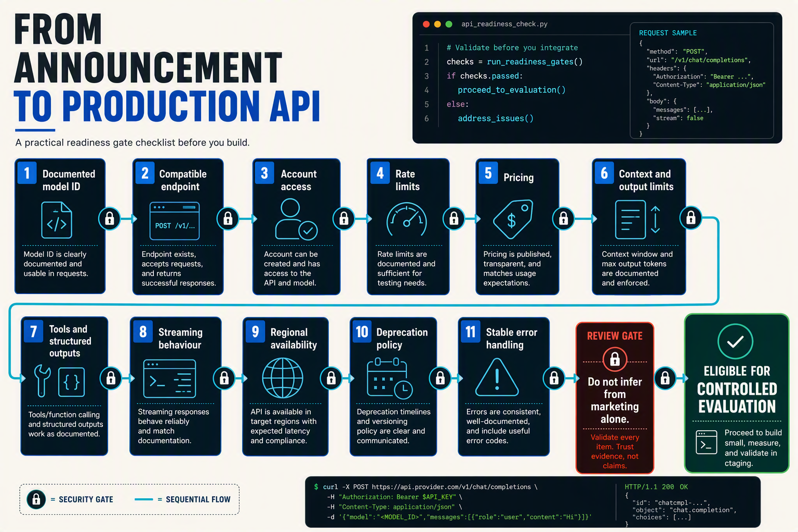The width and height of the screenshot is (798, 532).
Task: Click the lock after Documented model ID card
Action: [110, 218]
